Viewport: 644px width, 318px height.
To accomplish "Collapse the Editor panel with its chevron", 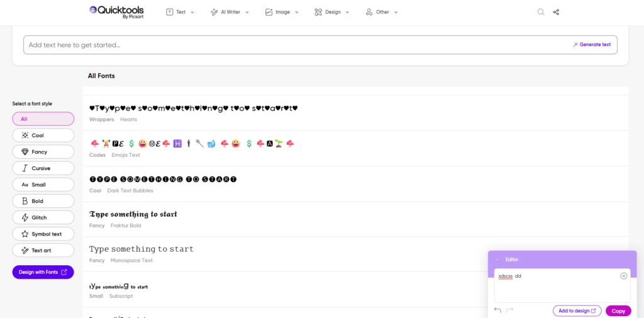I will point(497,259).
